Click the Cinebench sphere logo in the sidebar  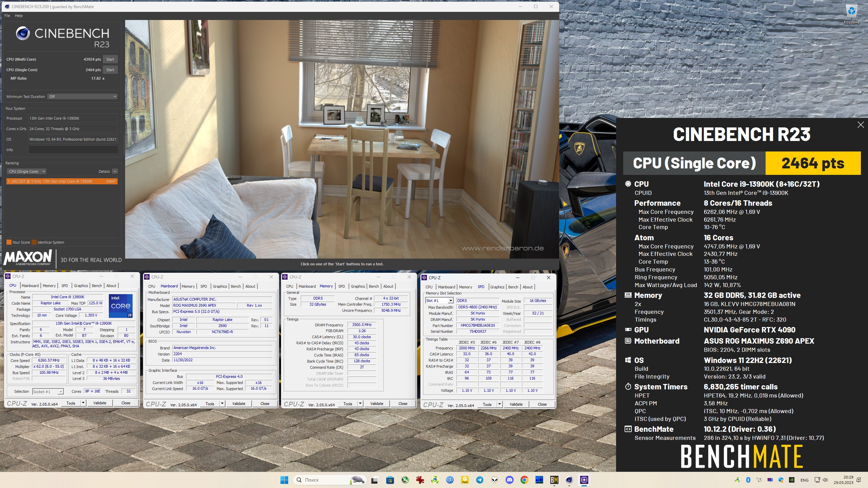point(23,33)
